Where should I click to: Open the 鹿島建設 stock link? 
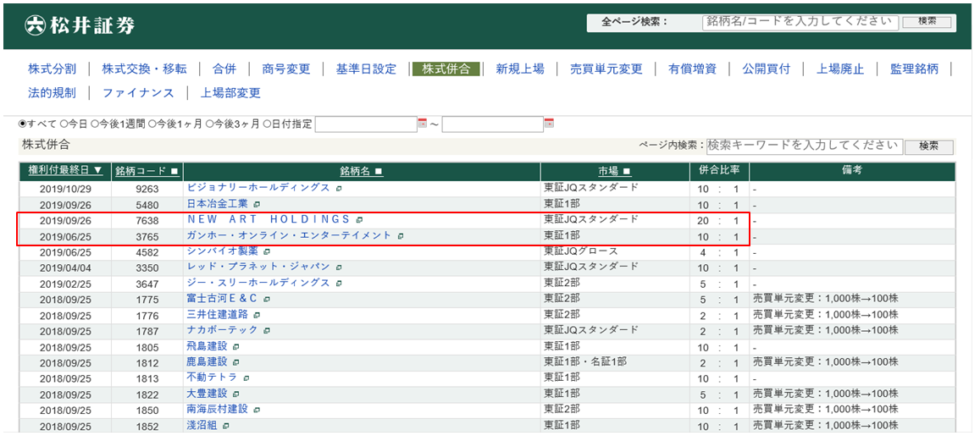pos(208,362)
